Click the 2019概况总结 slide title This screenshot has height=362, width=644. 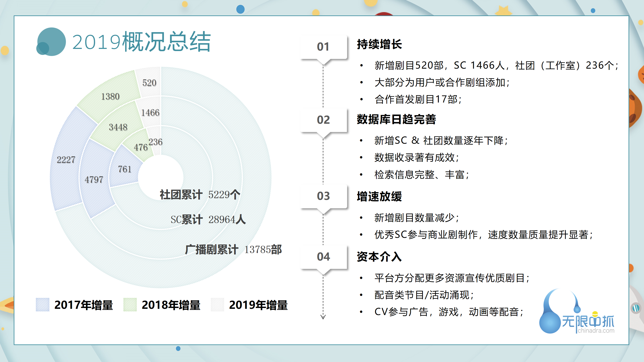[141, 42]
